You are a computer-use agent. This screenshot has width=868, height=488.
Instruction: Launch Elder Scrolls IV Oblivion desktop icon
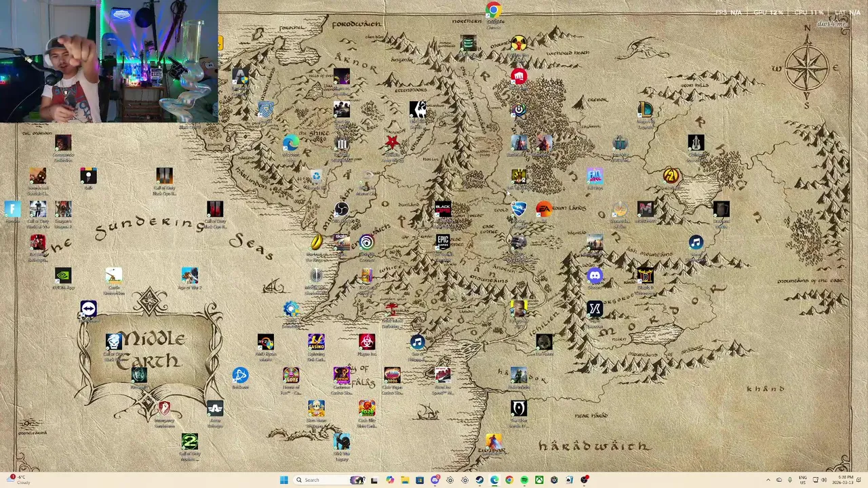pos(519,409)
